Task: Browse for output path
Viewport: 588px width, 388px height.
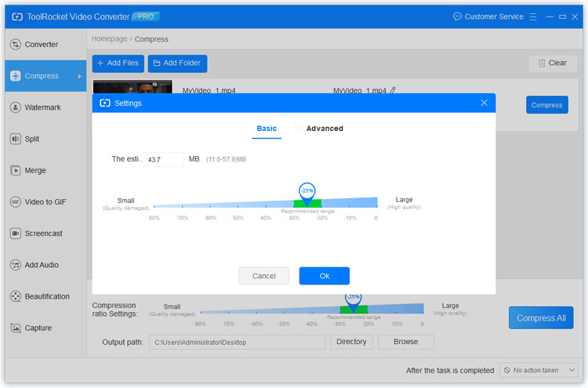Action: (x=406, y=342)
